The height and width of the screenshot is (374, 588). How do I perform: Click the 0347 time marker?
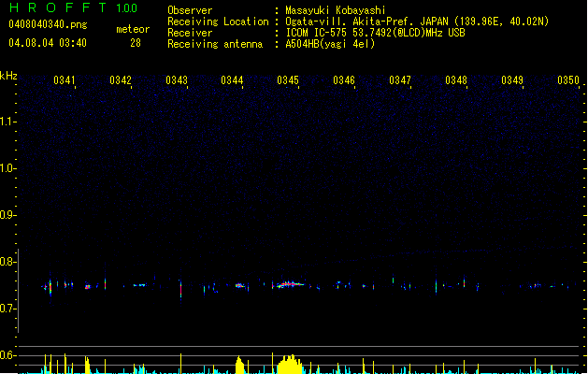(400, 80)
